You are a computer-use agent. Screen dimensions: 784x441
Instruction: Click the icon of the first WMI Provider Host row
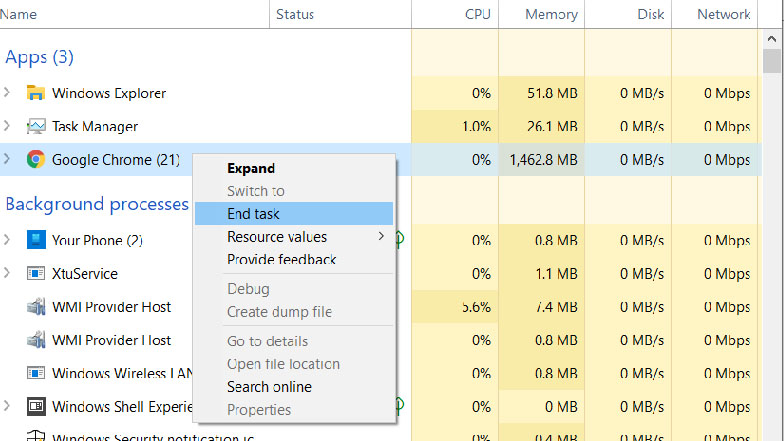[x=36, y=306]
